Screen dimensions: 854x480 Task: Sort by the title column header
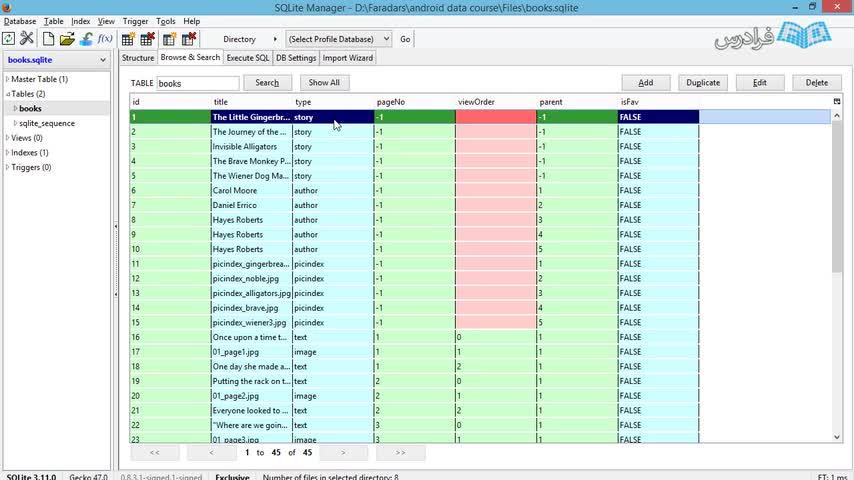tap(252, 102)
